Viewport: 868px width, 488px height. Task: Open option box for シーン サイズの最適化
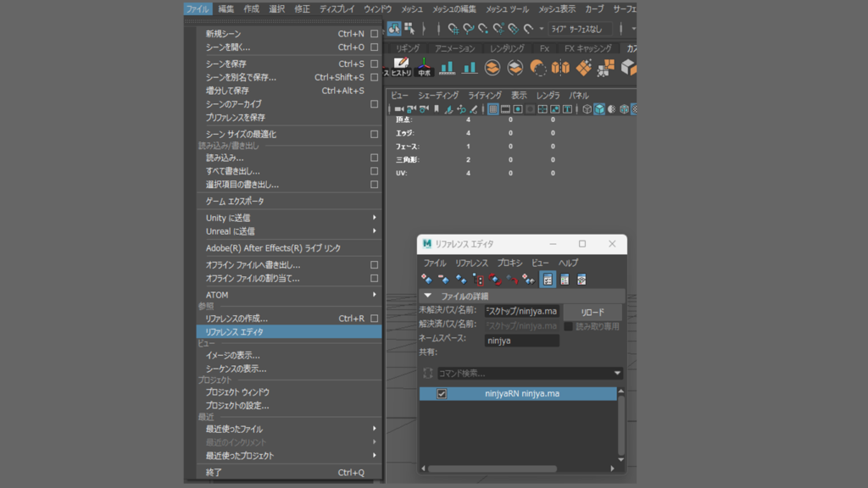click(x=374, y=134)
